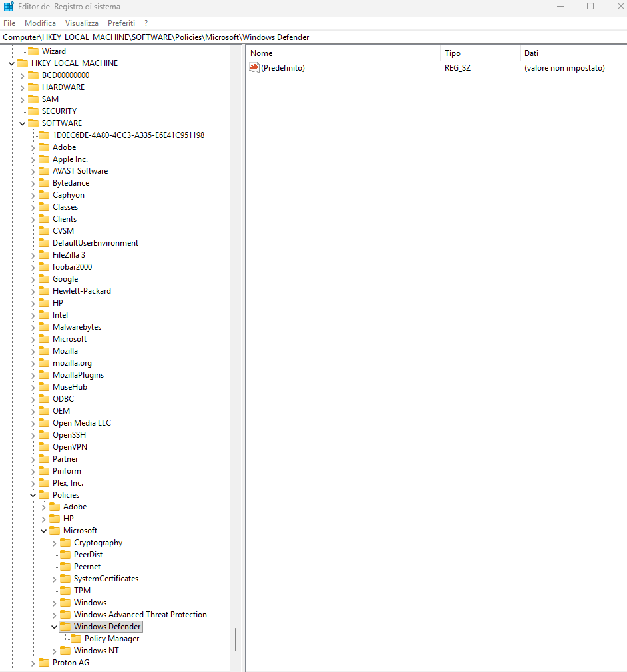This screenshot has height=672, width=627.
Task: Expand the Malwarebytes key
Action: (x=33, y=327)
